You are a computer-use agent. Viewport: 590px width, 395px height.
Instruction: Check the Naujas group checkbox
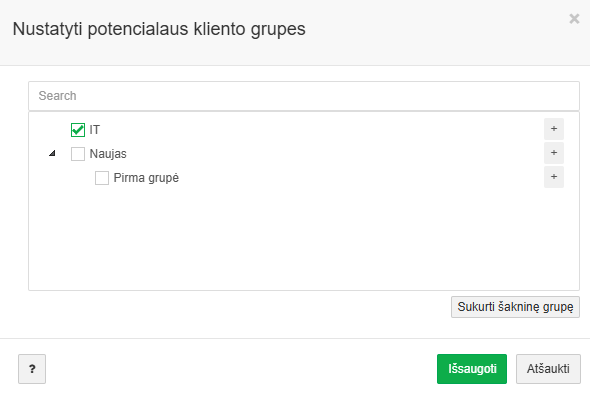coord(78,154)
